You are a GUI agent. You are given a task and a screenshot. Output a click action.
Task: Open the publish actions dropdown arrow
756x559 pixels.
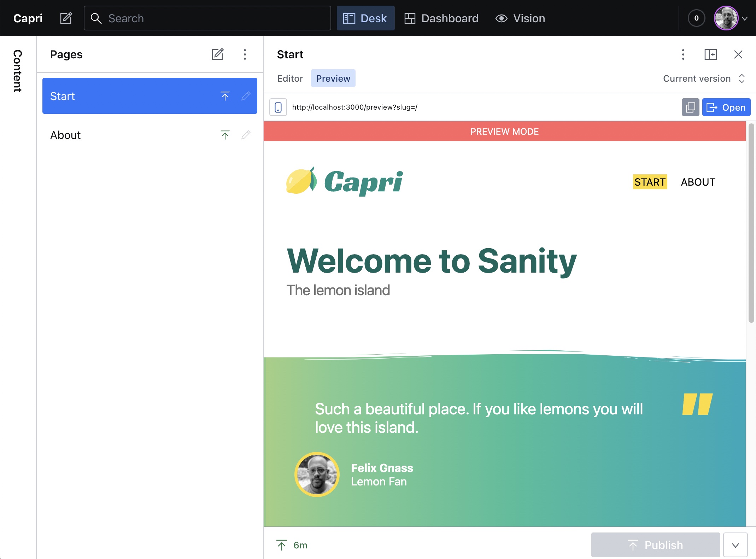(735, 545)
